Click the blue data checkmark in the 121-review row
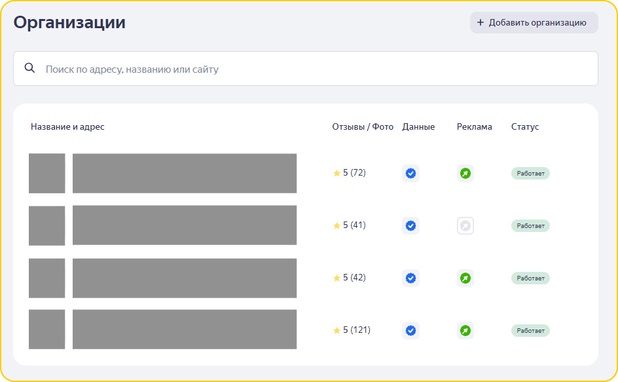The width and height of the screenshot is (618, 382). point(410,331)
